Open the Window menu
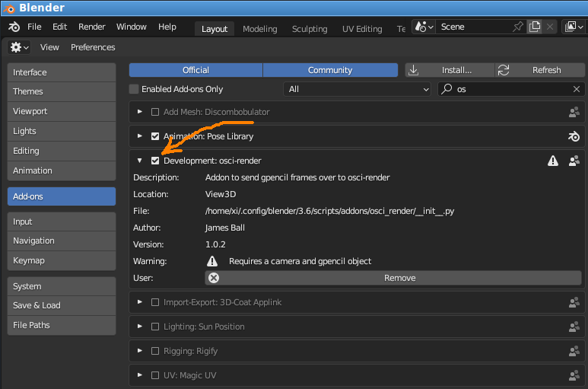Screen dimensions: 588x389 pos(132,27)
